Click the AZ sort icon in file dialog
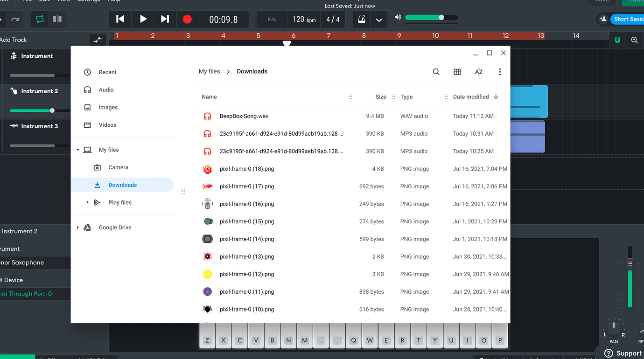Viewport: 644px width, 359px height. (x=479, y=72)
